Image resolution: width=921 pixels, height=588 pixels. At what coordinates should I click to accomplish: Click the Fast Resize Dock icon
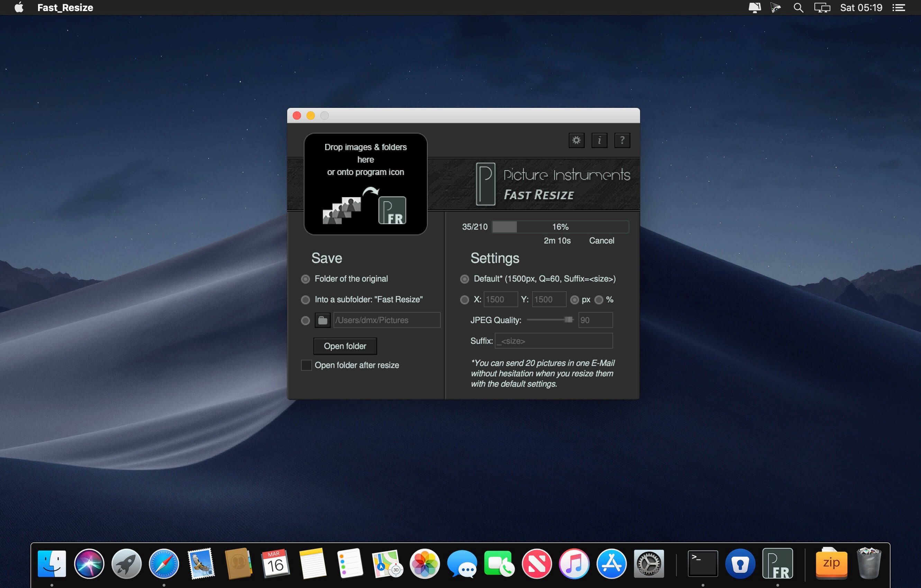777,563
